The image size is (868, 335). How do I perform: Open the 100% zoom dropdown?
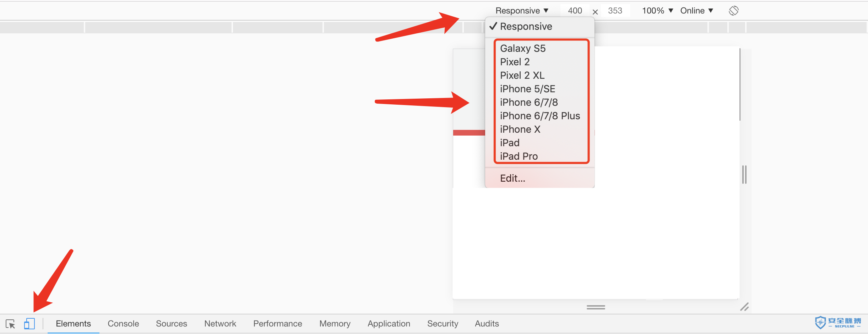coord(657,11)
